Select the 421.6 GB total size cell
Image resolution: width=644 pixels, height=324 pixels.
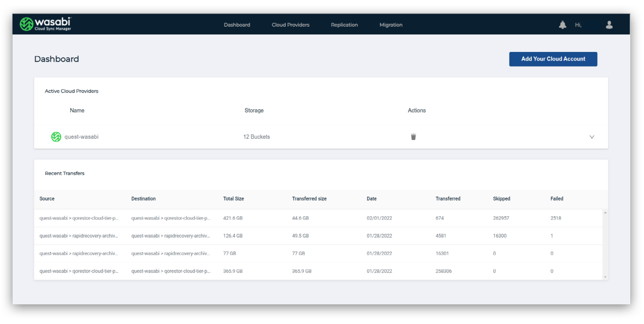pos(233,218)
